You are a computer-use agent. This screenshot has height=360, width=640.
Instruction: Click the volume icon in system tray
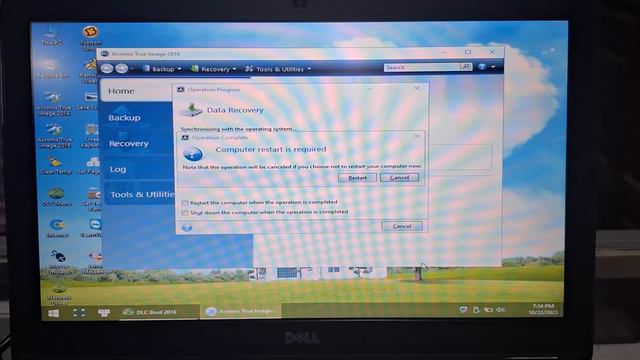(500, 310)
